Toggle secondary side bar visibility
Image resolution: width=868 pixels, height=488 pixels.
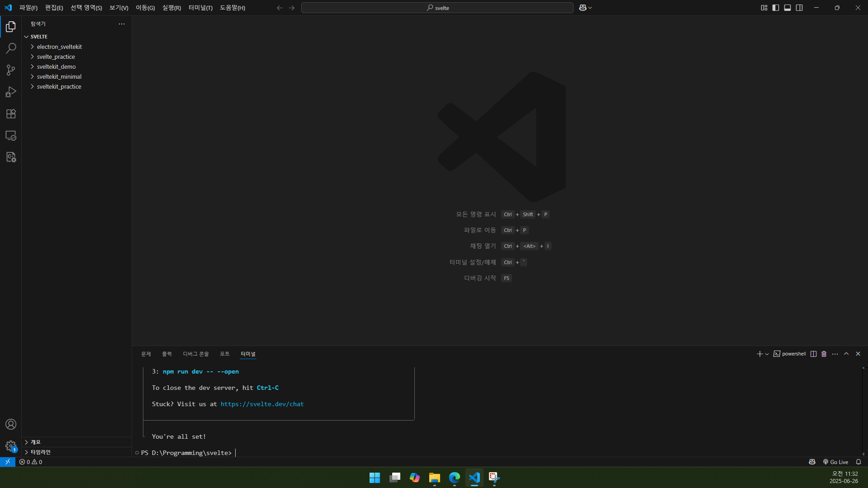(799, 8)
